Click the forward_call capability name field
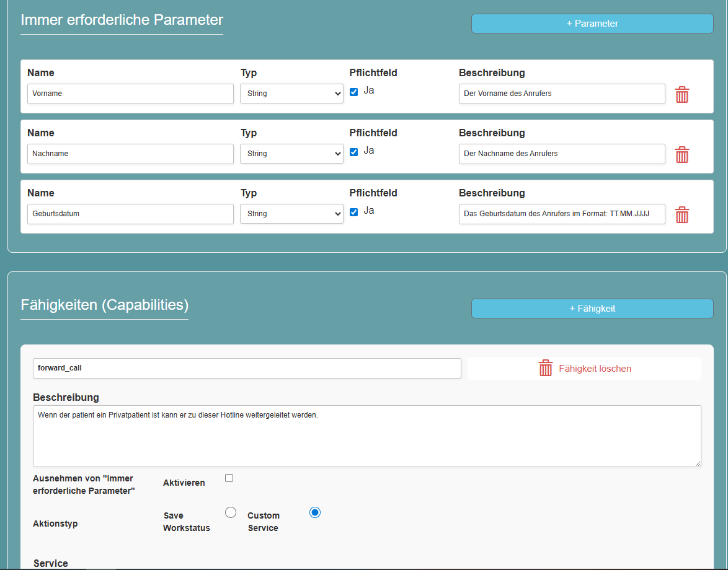The height and width of the screenshot is (570, 728). click(x=247, y=367)
